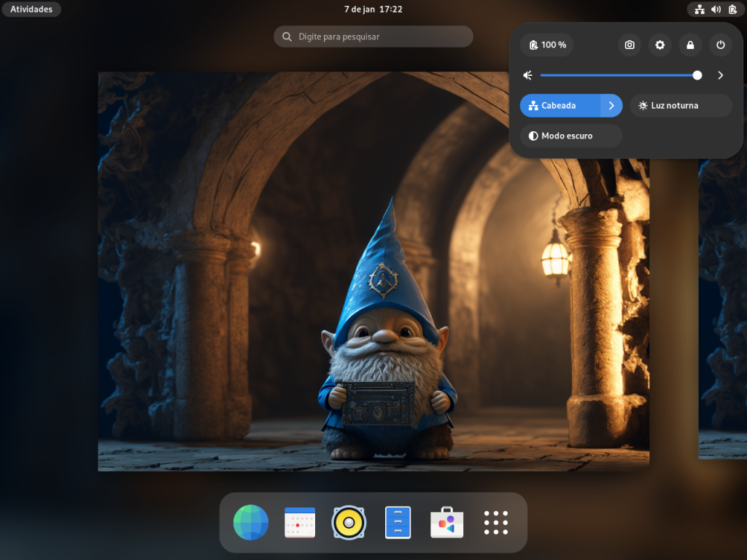Screen dimensions: 747x560
Task: Launch the Files app from the dock
Action: point(398,522)
